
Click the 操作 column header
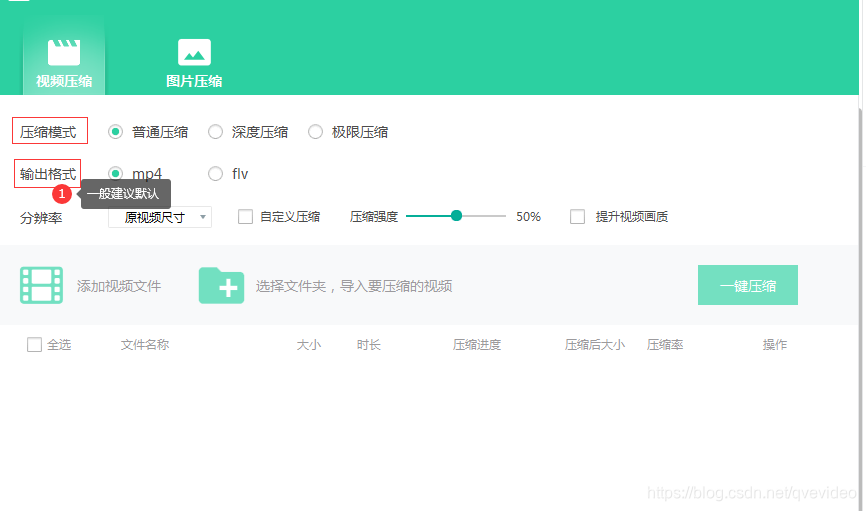click(x=774, y=345)
